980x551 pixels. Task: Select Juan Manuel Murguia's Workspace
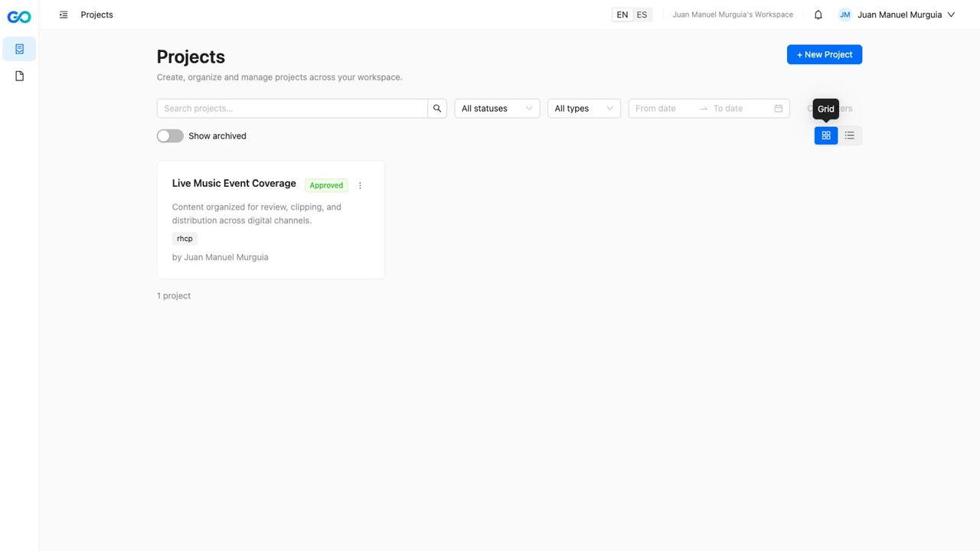[733, 15]
